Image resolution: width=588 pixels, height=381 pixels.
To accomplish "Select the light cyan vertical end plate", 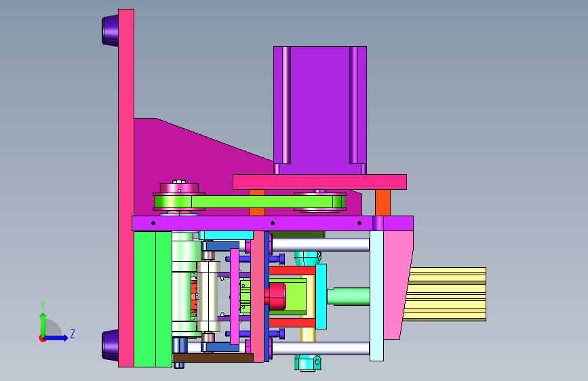I will coord(376,296).
